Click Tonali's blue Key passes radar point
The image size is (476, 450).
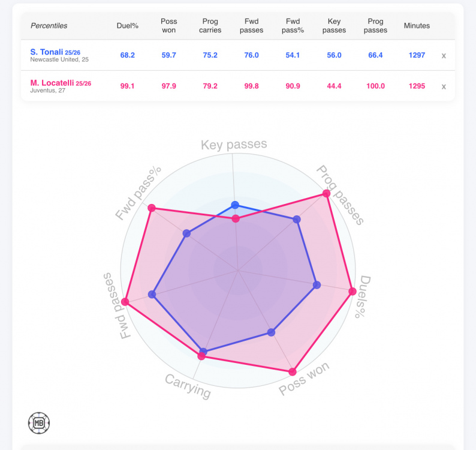235,205
